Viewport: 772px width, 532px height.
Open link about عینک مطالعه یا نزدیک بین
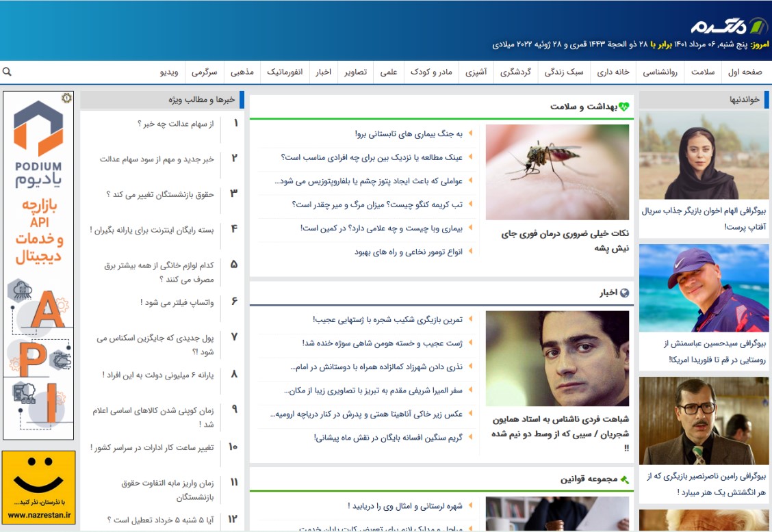click(372, 157)
